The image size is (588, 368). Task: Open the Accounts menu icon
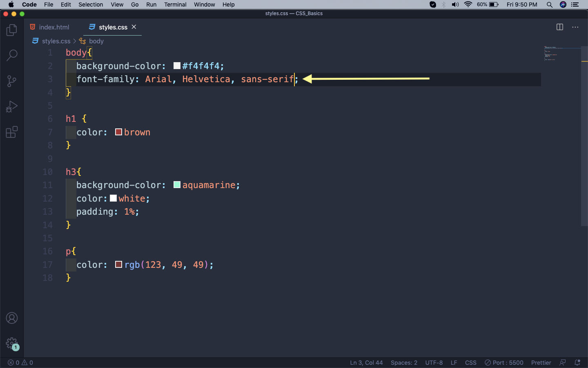coord(12,318)
